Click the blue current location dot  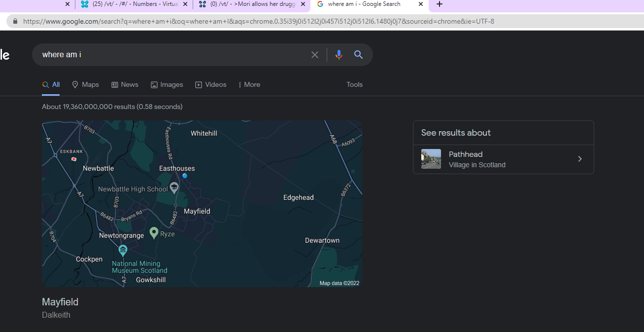coord(185,176)
